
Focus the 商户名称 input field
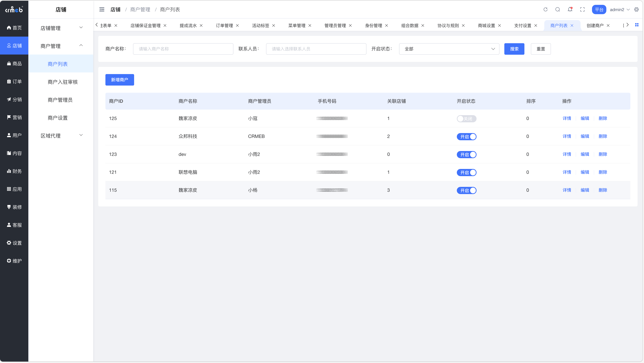[x=183, y=49]
